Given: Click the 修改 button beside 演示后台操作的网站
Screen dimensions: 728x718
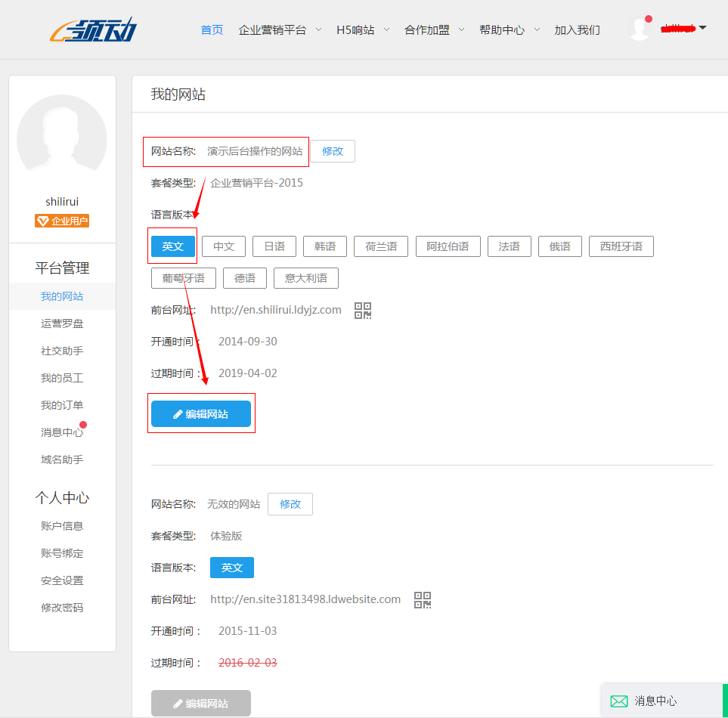Looking at the screenshot, I should (333, 150).
